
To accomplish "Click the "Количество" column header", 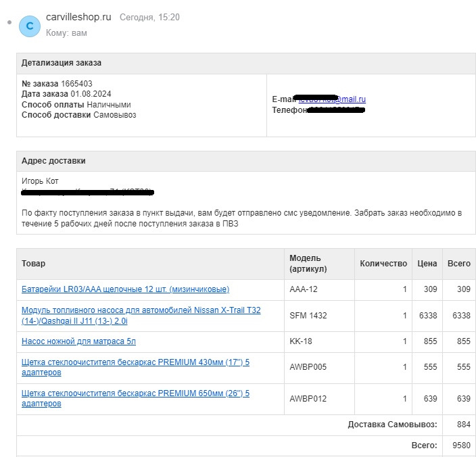I will point(383,264).
